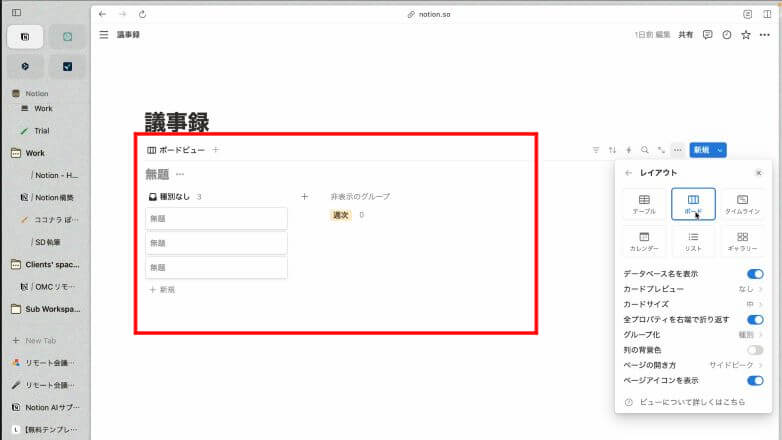
Task: Open database title options ellipsis
Action: pyautogui.click(x=180, y=174)
